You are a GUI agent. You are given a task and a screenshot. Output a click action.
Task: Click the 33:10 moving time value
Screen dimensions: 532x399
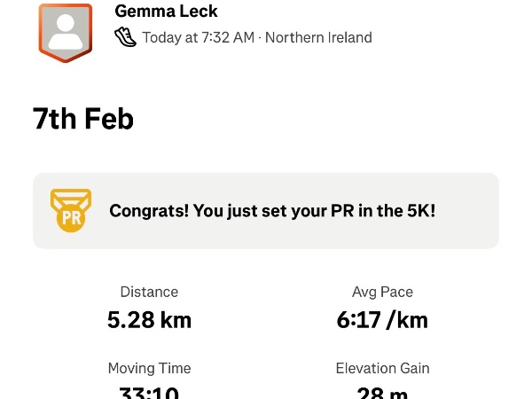coord(149,393)
